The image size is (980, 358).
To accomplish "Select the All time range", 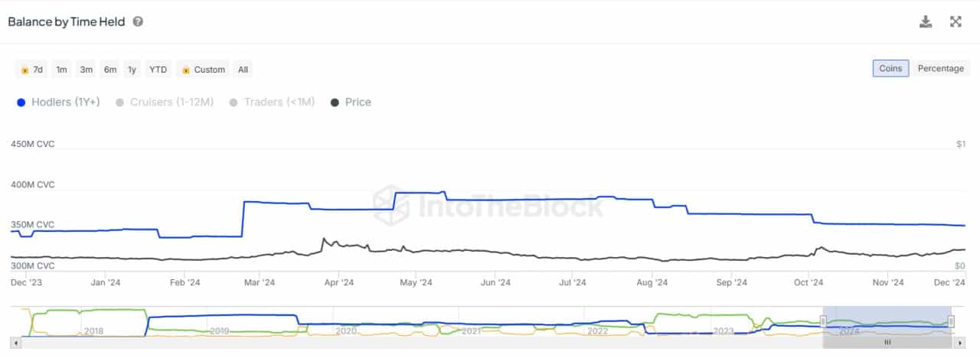I will (243, 70).
